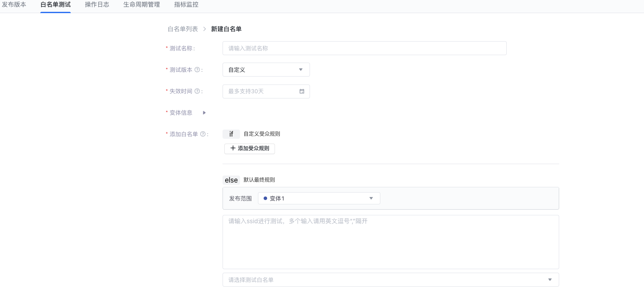Open the 请选择测试白名单 dropdown
The width and height of the screenshot is (644, 302).
[x=390, y=280]
